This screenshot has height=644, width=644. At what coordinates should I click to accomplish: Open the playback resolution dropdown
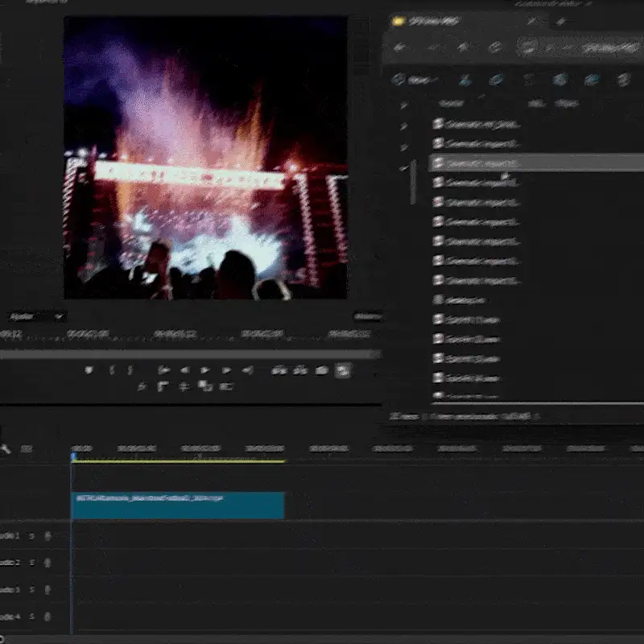(367, 317)
